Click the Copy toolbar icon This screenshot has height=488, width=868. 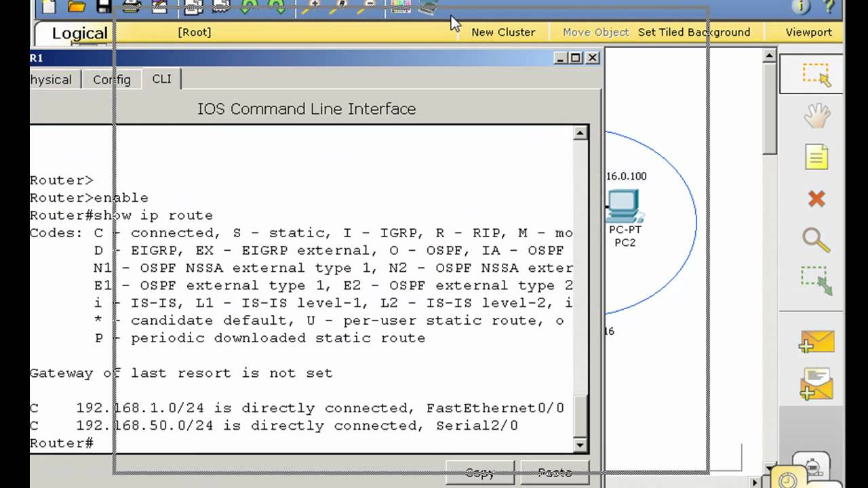tap(194, 7)
